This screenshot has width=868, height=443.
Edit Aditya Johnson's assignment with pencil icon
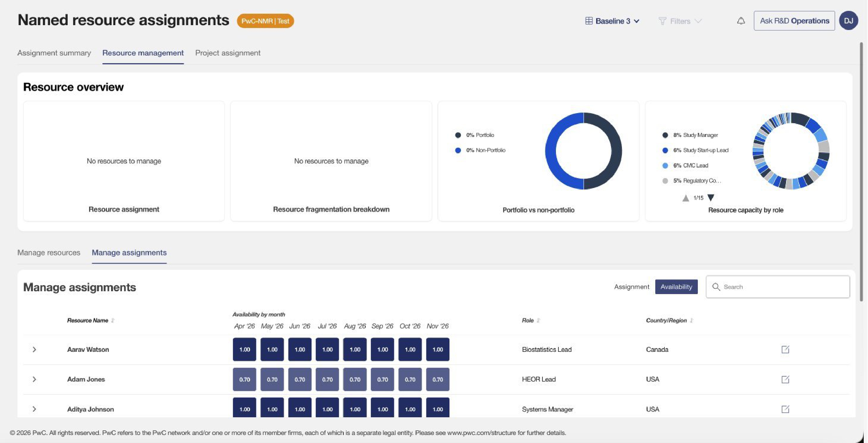click(785, 409)
